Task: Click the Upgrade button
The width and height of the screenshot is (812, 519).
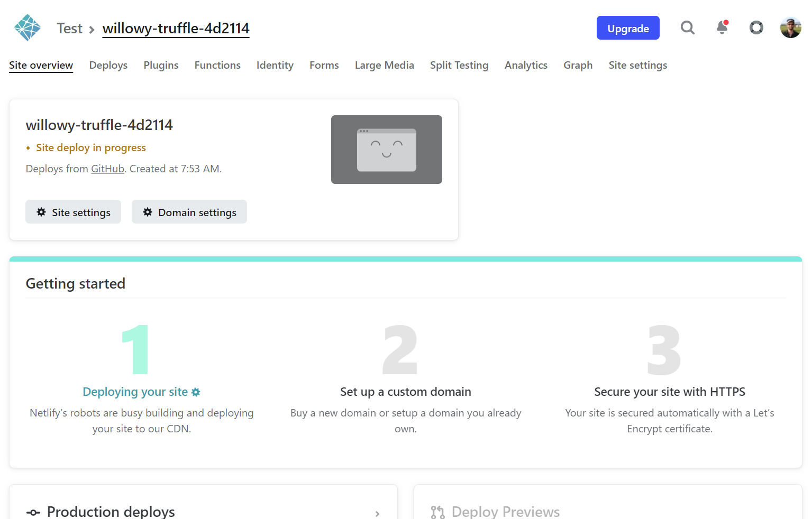Action: [628, 28]
